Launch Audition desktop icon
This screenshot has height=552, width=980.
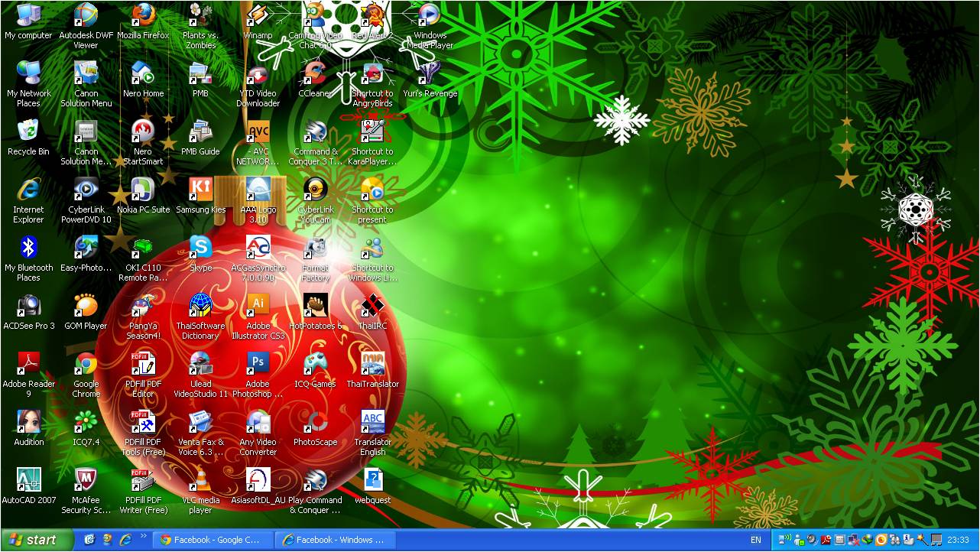28,428
